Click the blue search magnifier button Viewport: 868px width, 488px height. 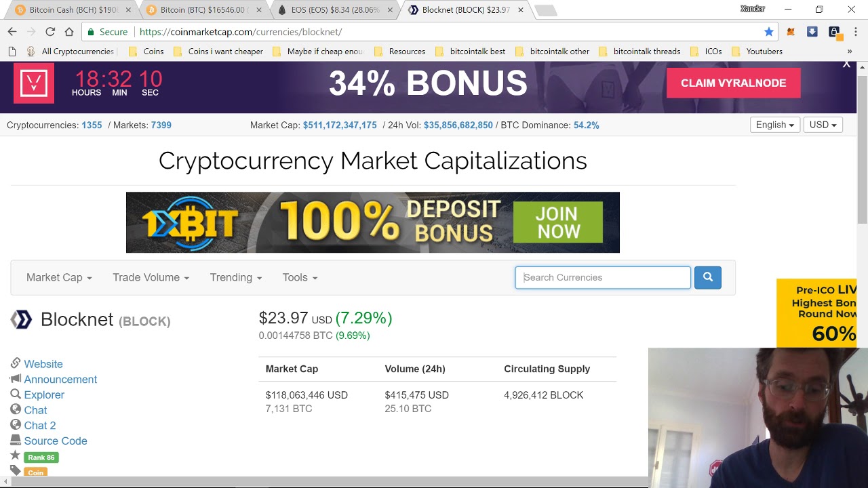[707, 277]
